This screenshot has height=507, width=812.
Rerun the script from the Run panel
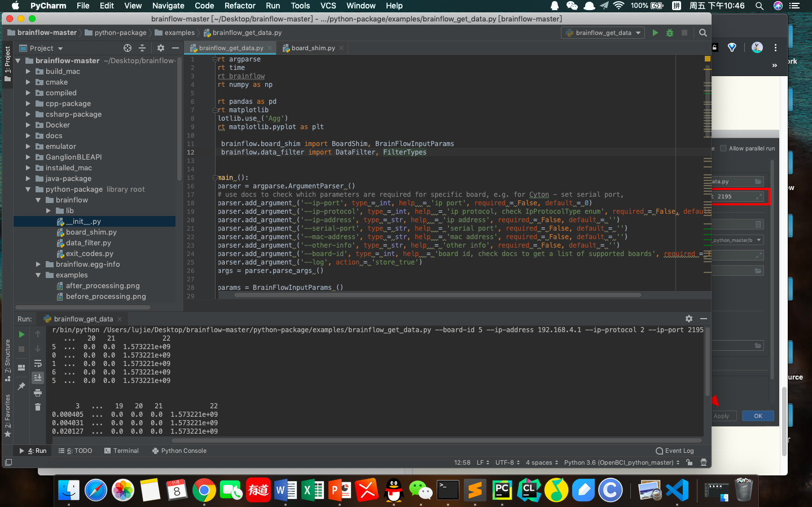[21, 334]
